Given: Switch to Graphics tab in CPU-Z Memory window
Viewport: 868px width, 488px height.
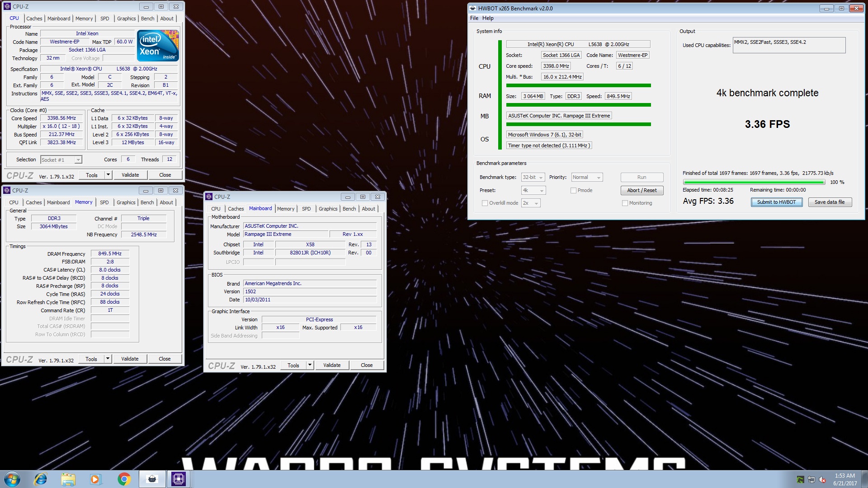Looking at the screenshot, I should pos(126,202).
